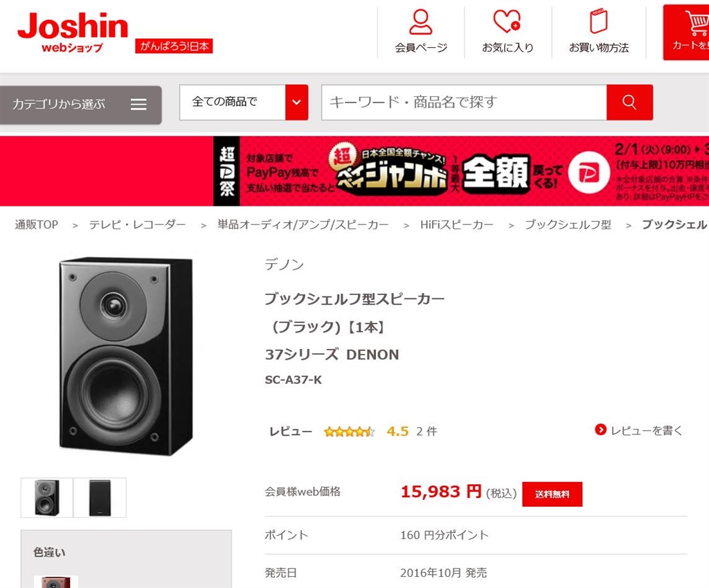The image size is (709, 588).
Task: Open the HiFiスピーカー breadcrumb
Action: click(x=457, y=224)
